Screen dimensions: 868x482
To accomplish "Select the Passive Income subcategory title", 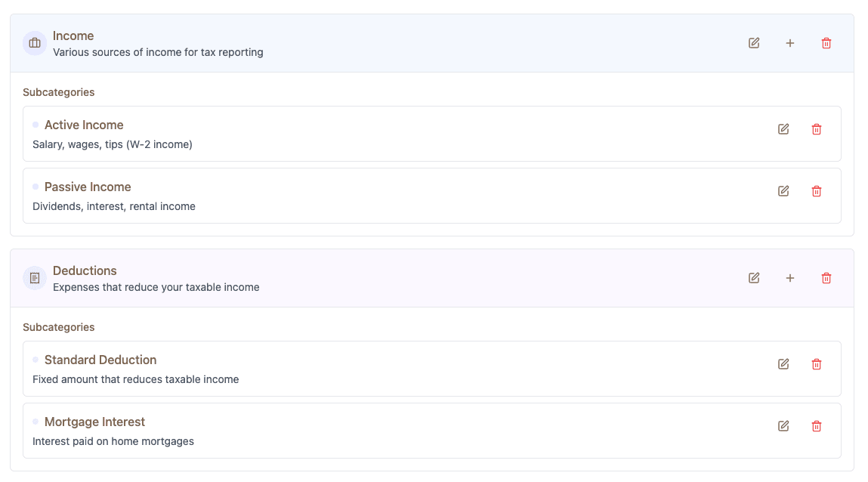I will [88, 187].
